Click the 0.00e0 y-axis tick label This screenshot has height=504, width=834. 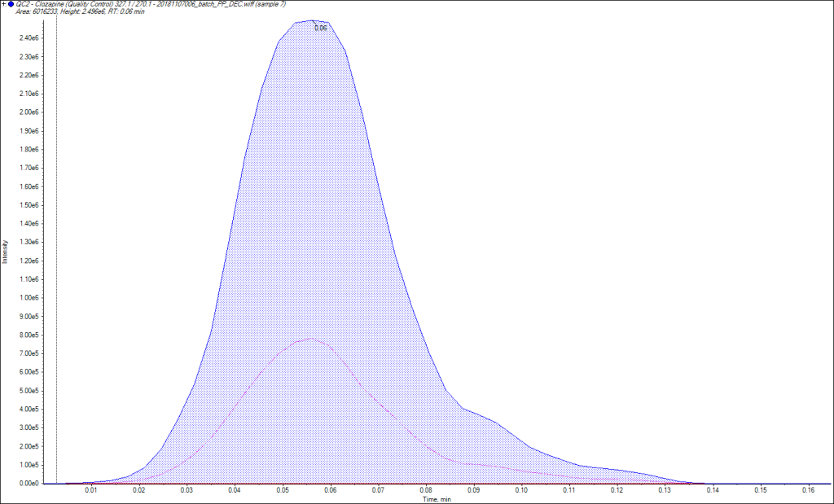[x=29, y=484]
